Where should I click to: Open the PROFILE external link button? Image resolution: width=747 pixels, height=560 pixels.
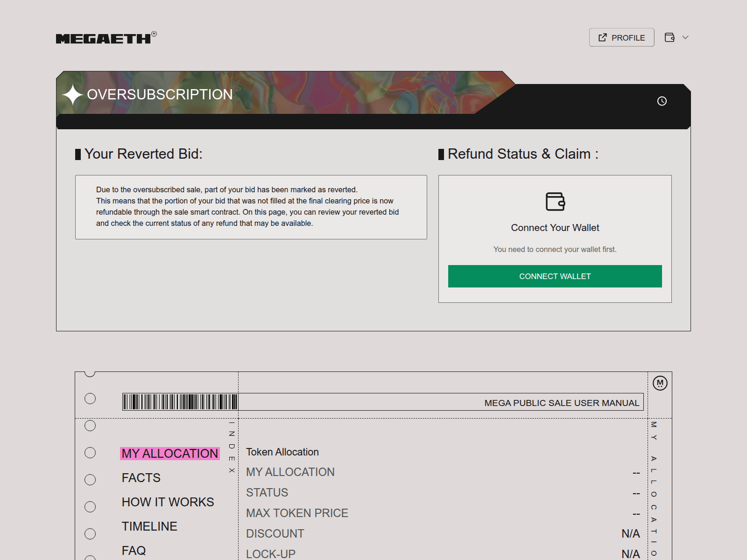pyautogui.click(x=621, y=37)
